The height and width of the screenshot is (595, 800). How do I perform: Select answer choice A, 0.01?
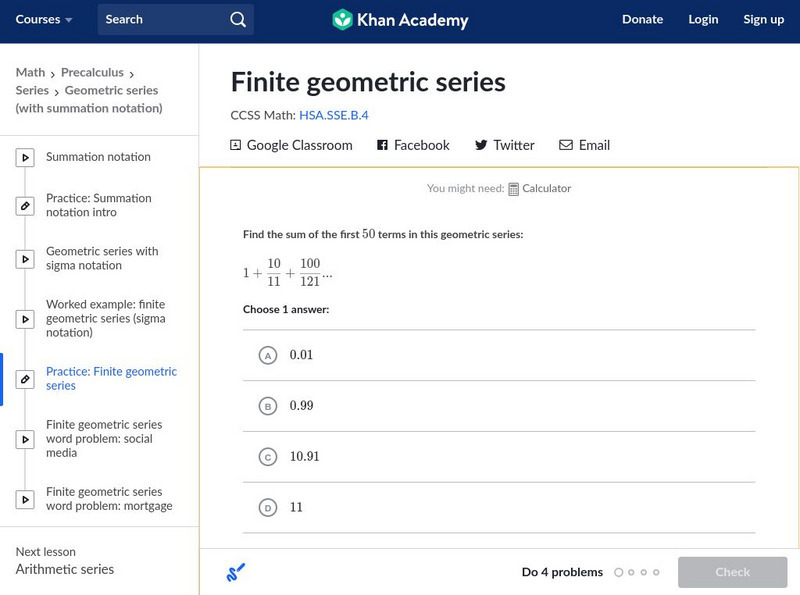point(267,355)
